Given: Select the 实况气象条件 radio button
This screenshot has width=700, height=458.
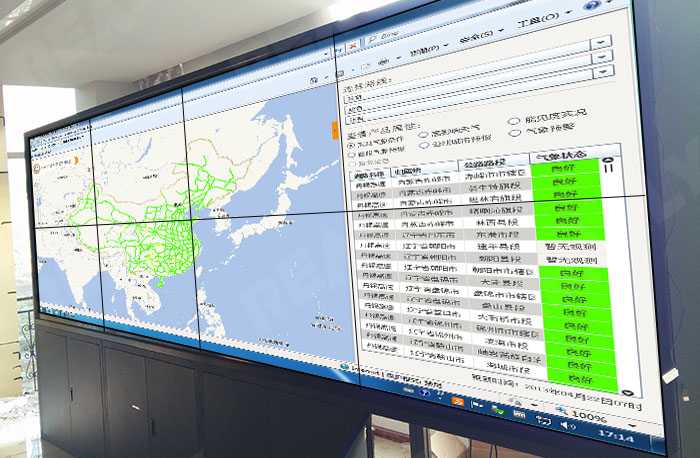Looking at the screenshot, I should (x=350, y=146).
